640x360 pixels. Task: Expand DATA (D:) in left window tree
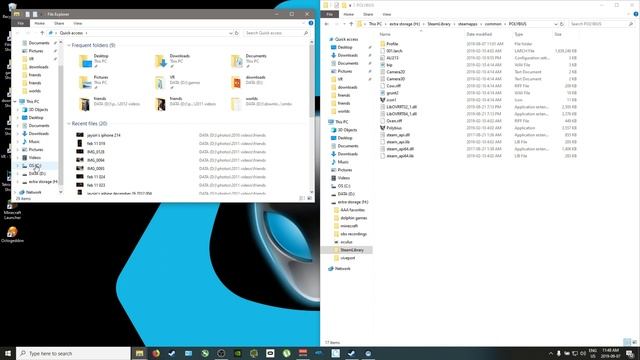[x=18, y=173]
